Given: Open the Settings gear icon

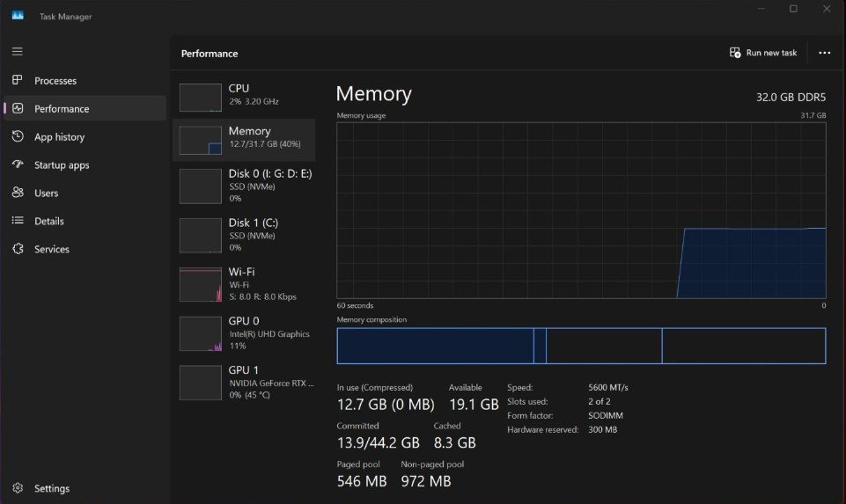Looking at the screenshot, I should pyautogui.click(x=18, y=488).
